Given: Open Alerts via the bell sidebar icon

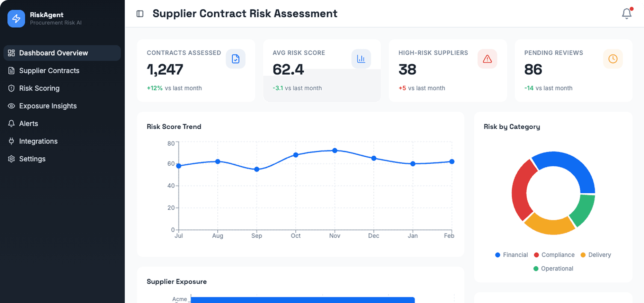Looking at the screenshot, I should point(11,123).
